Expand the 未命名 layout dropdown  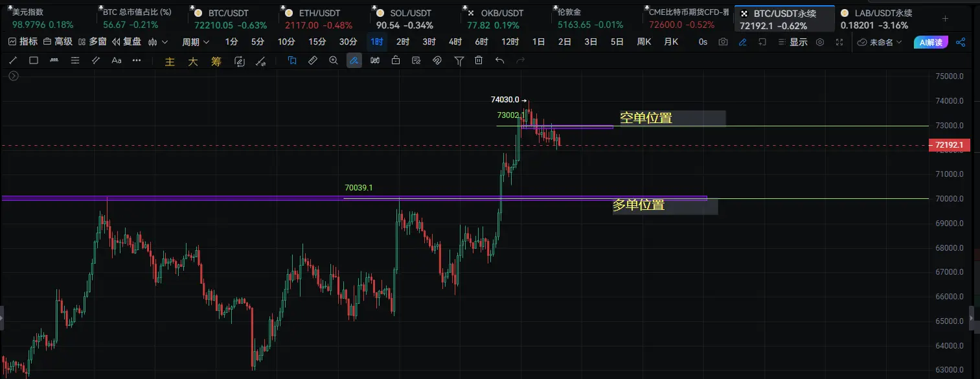(881, 42)
